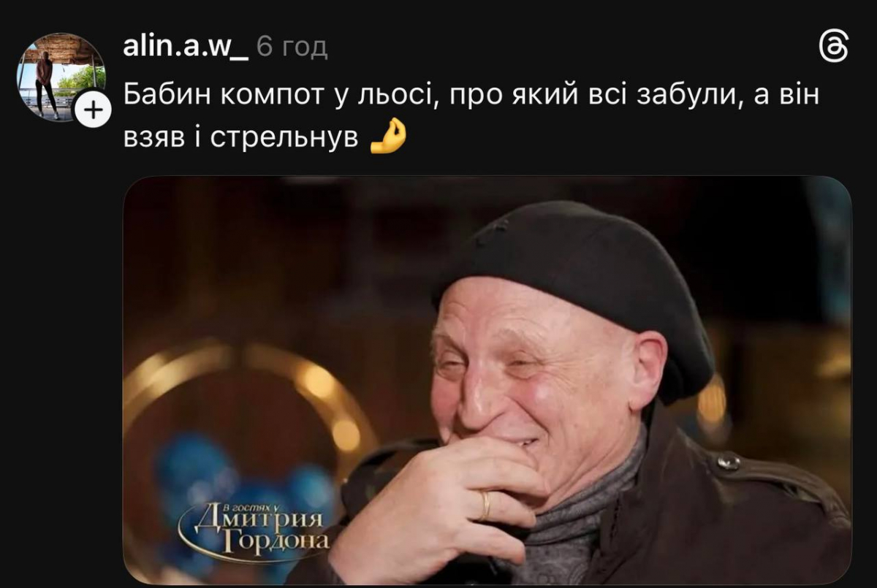Image resolution: width=877 pixels, height=588 pixels.
Task: Click the "6 год" post timestamp
Action: click(292, 48)
